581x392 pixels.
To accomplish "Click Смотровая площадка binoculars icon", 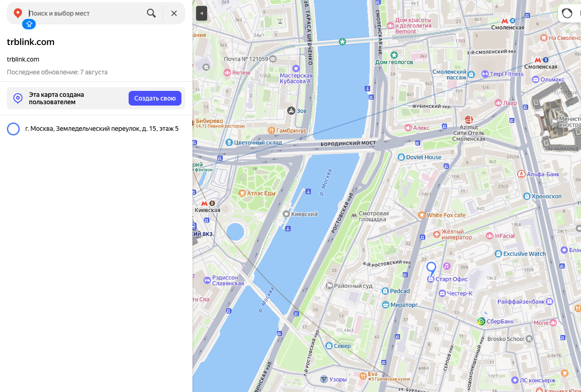I will (354, 216).
